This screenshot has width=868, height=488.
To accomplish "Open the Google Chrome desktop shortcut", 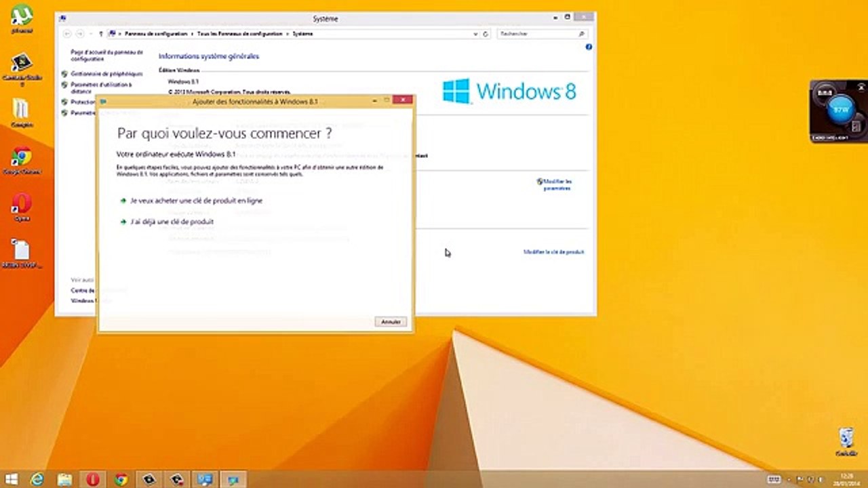I will [x=21, y=161].
